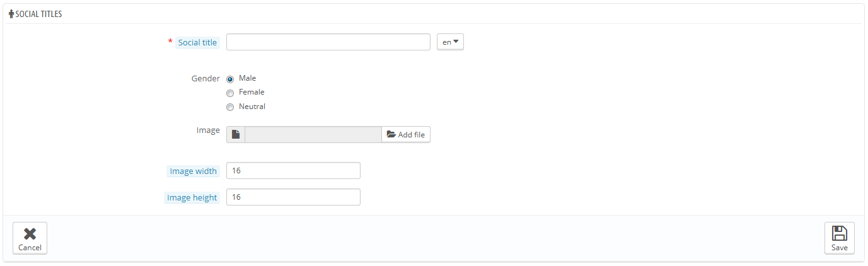This screenshot has width=868, height=266.
Task: Click the Image width input field
Action: click(293, 171)
